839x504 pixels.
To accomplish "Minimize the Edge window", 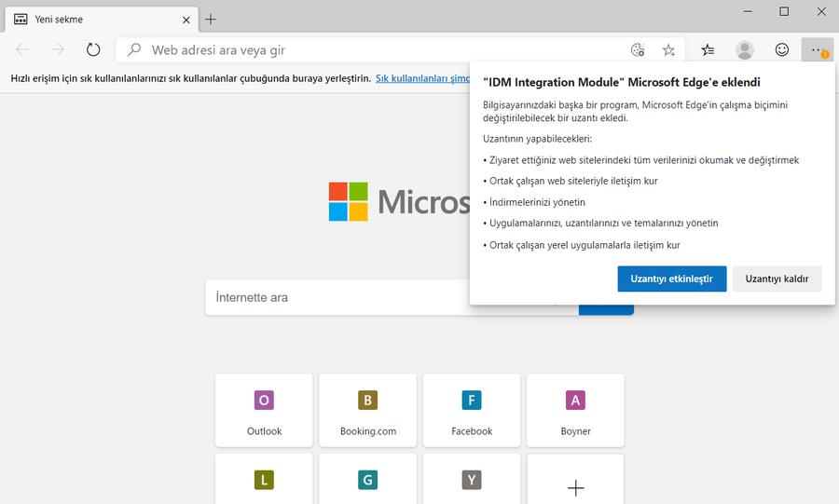I will coord(748,11).
